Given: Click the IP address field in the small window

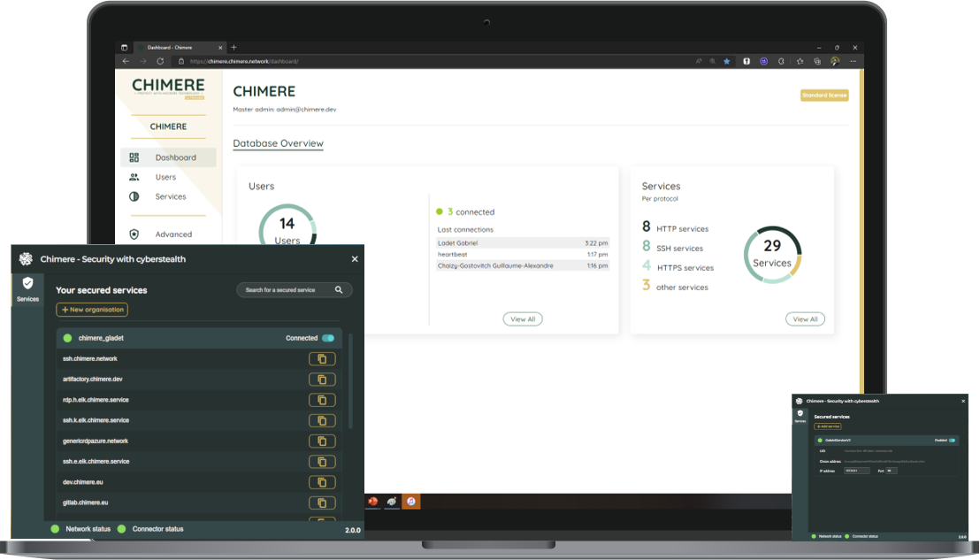Looking at the screenshot, I should 857,471.
